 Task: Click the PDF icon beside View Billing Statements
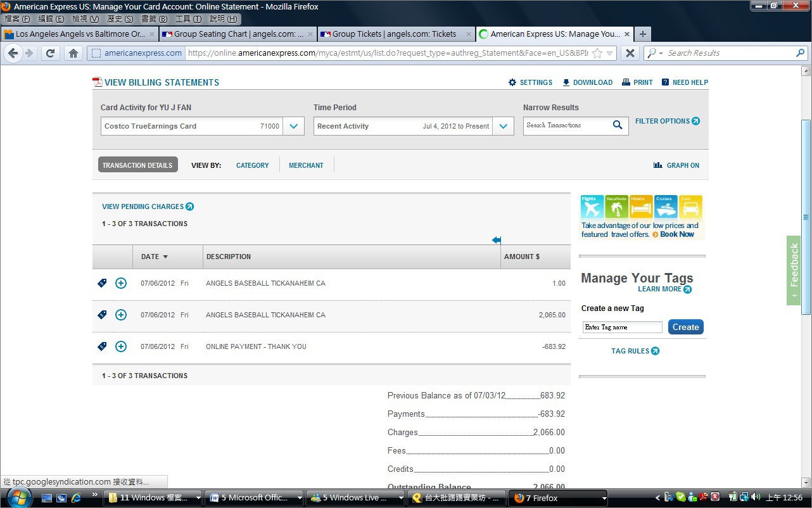pyautogui.click(x=97, y=82)
